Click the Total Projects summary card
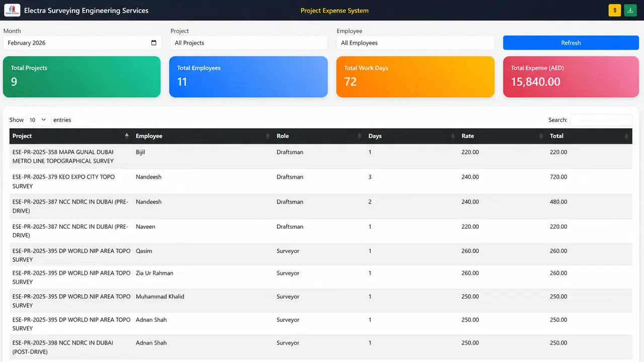The height and width of the screenshot is (362, 644). [82, 76]
